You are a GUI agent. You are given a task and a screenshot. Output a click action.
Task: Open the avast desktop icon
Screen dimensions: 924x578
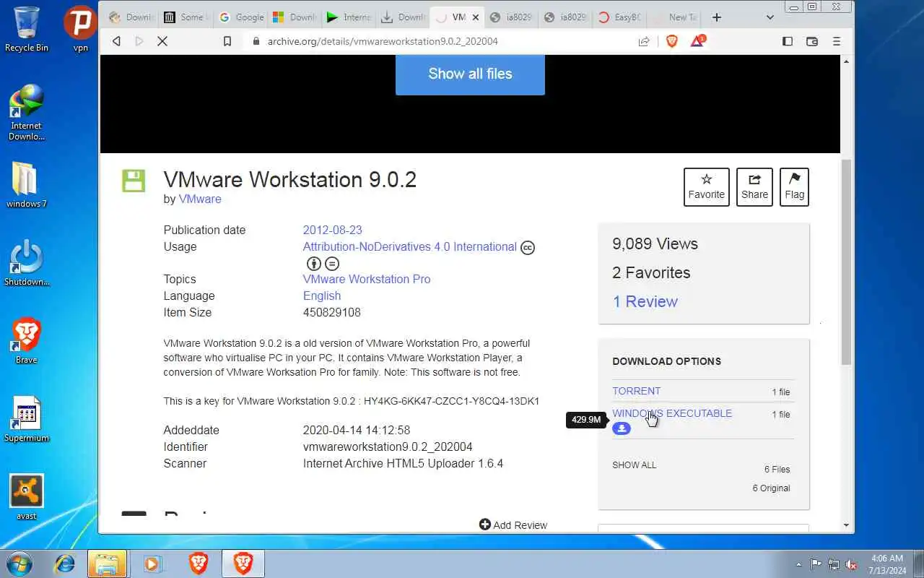(26, 496)
